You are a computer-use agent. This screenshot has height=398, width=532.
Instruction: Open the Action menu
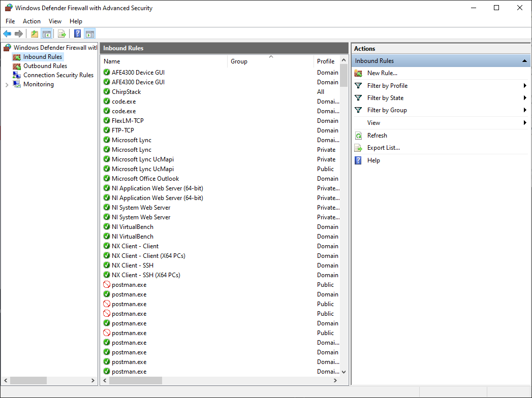(x=32, y=21)
